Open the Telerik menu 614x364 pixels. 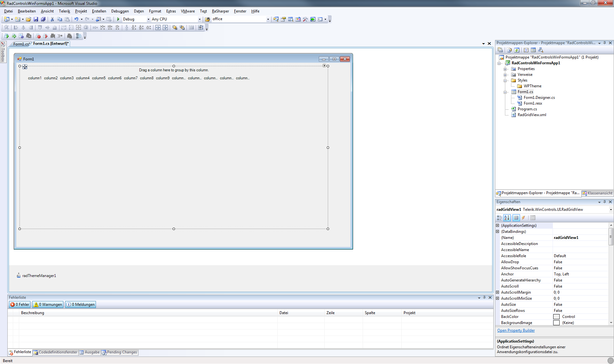click(x=64, y=11)
